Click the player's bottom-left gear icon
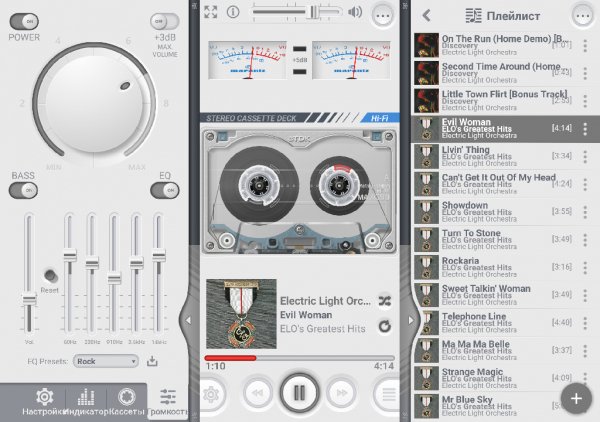The width and height of the screenshot is (600, 422). click(211, 394)
